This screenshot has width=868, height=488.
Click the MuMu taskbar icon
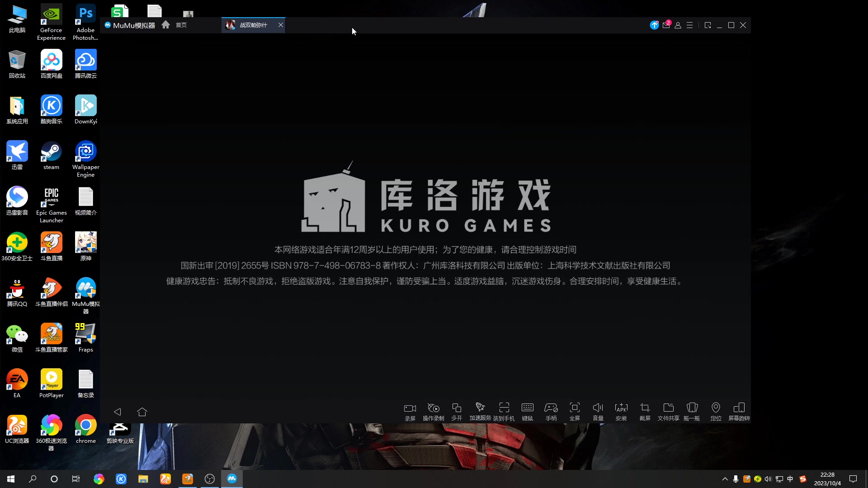[x=232, y=479]
